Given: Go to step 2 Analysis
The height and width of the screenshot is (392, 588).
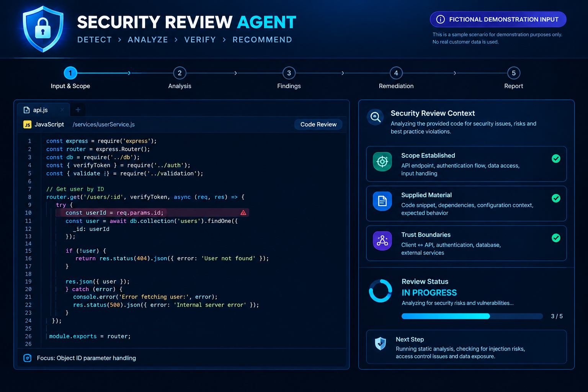Looking at the screenshot, I should (180, 73).
